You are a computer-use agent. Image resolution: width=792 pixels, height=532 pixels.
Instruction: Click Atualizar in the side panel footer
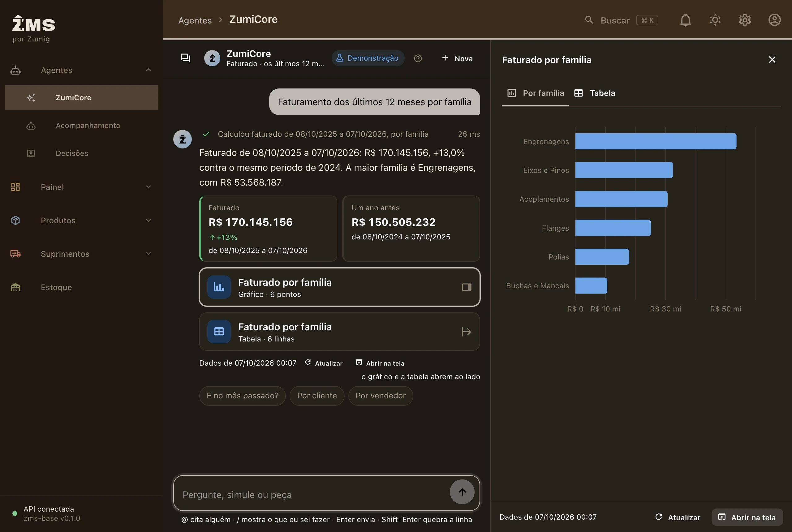point(678,517)
